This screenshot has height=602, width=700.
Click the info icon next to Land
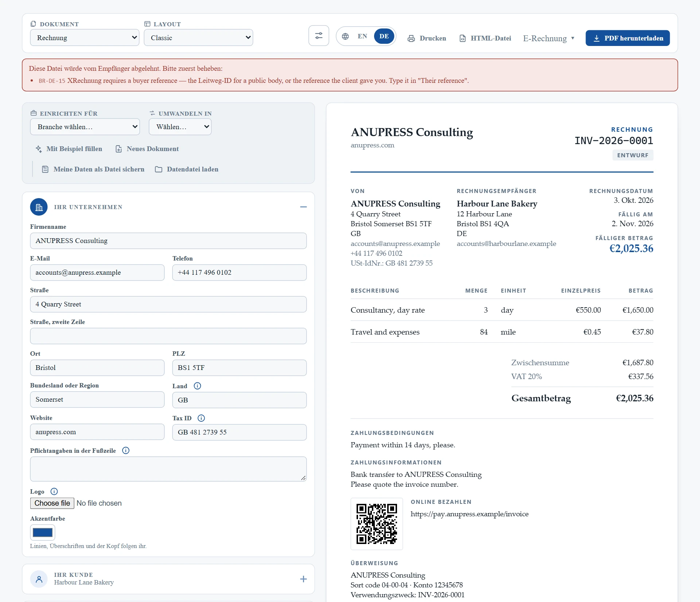point(197,386)
